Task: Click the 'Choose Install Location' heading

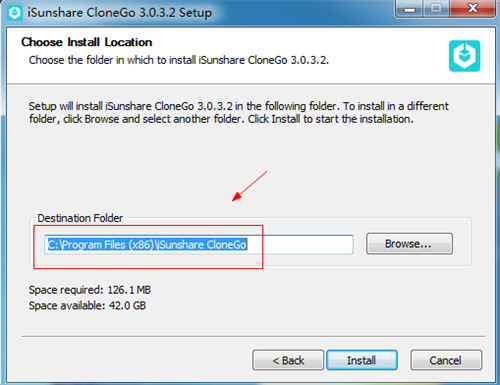Action: pyautogui.click(x=87, y=42)
